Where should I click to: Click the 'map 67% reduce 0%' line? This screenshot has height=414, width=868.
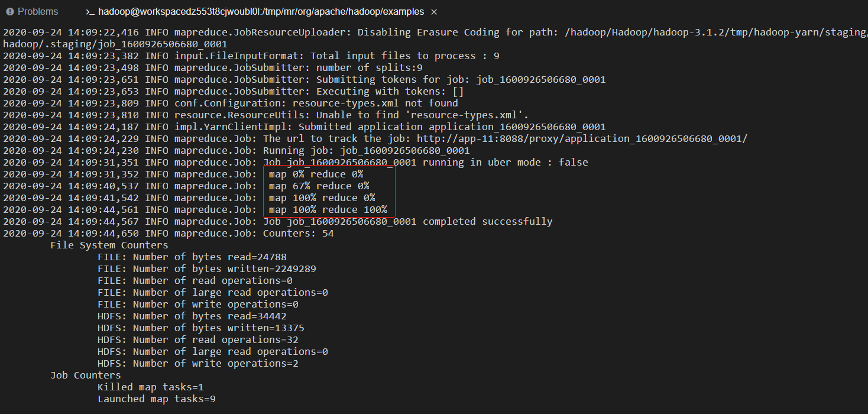click(319, 186)
